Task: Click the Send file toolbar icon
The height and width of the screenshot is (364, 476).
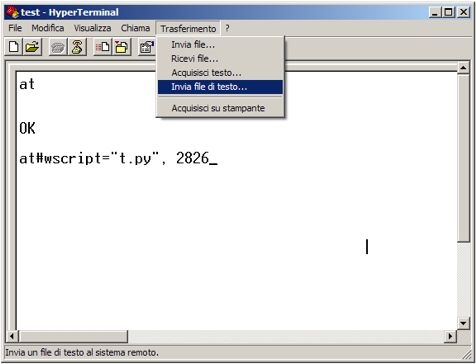Action: pos(103,47)
